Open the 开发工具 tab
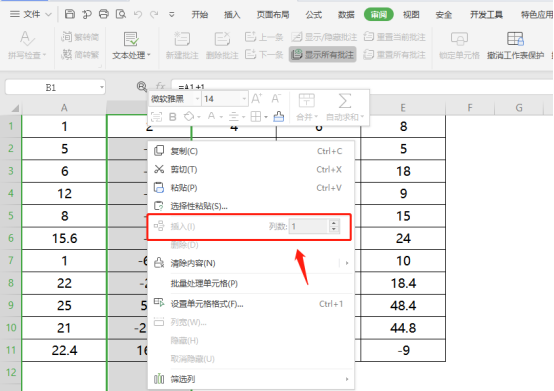Screen dimensions: 554x391 coord(486,14)
